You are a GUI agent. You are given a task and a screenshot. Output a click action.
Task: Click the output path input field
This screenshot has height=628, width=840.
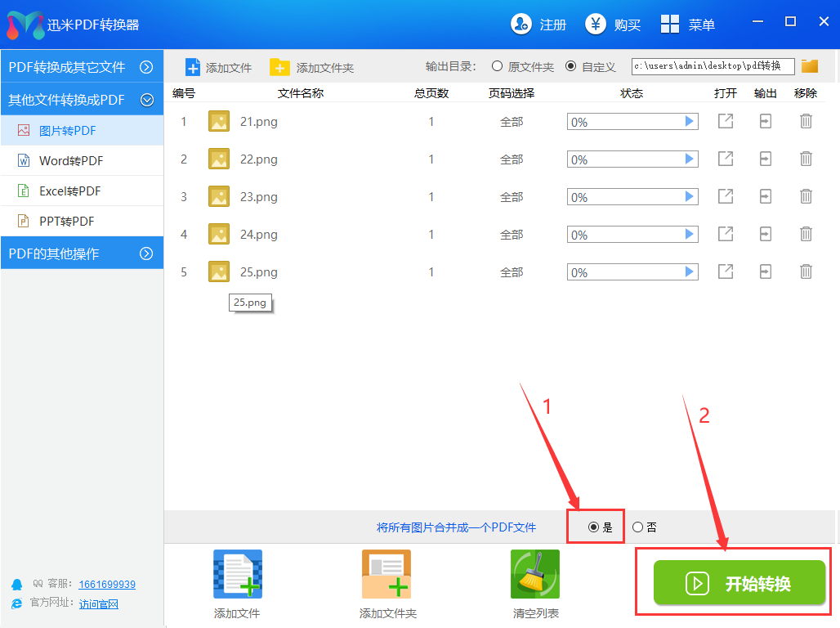[x=712, y=66]
